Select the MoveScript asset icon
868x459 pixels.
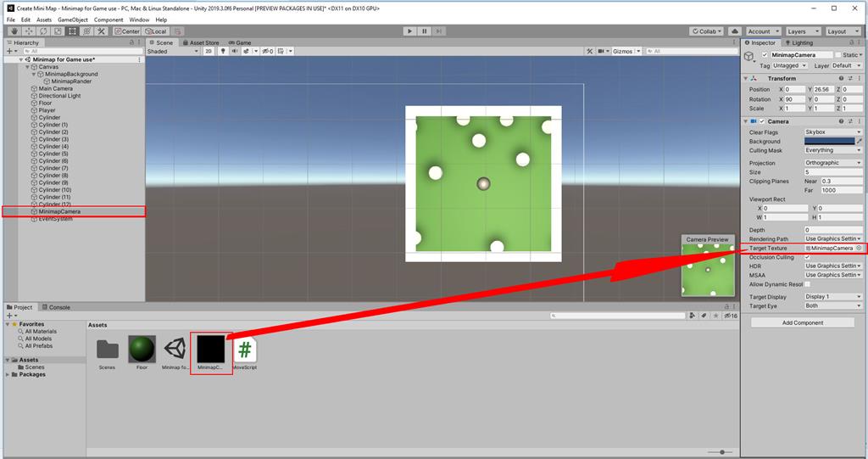245,350
